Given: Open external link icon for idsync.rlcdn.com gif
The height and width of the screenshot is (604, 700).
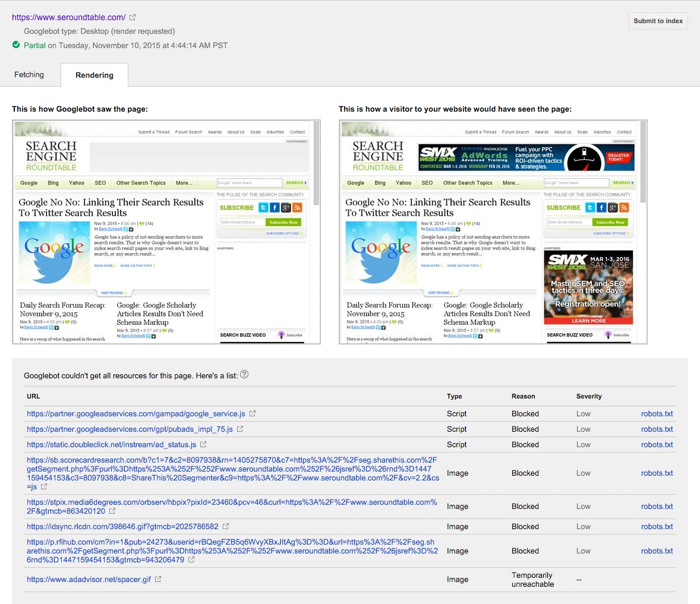Looking at the screenshot, I should tap(226, 526).
